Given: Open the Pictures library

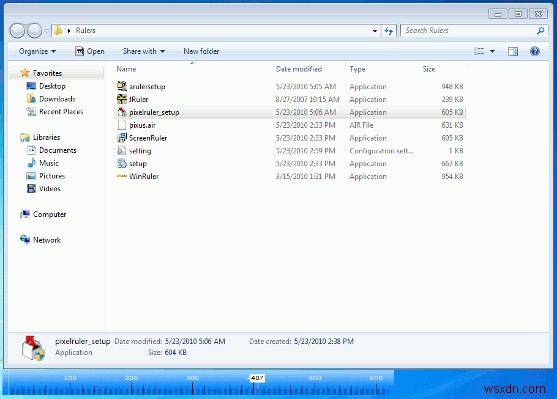Looking at the screenshot, I should click(x=52, y=176).
